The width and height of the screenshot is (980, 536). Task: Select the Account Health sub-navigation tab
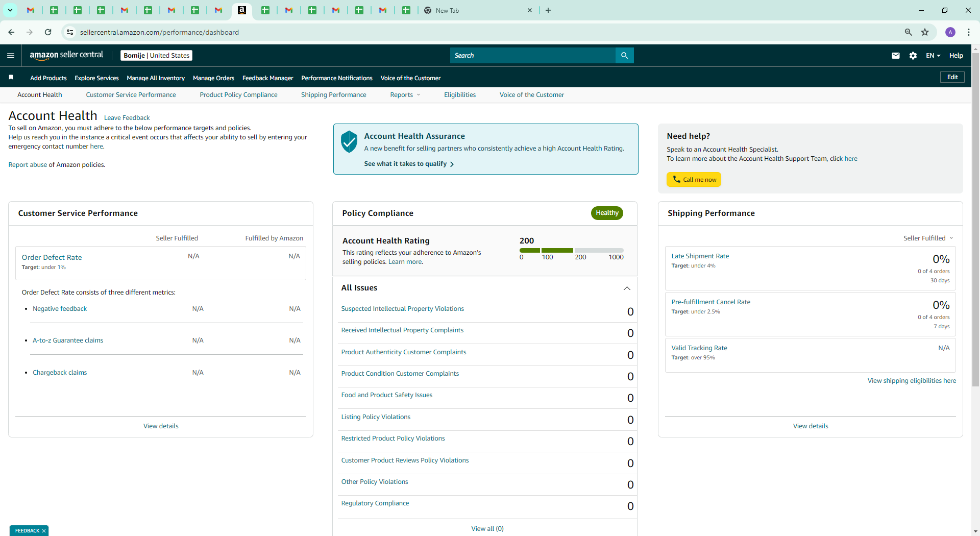(x=40, y=95)
